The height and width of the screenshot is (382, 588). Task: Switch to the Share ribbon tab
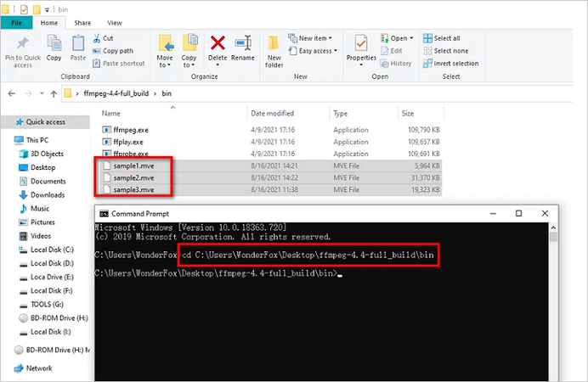pos(82,23)
